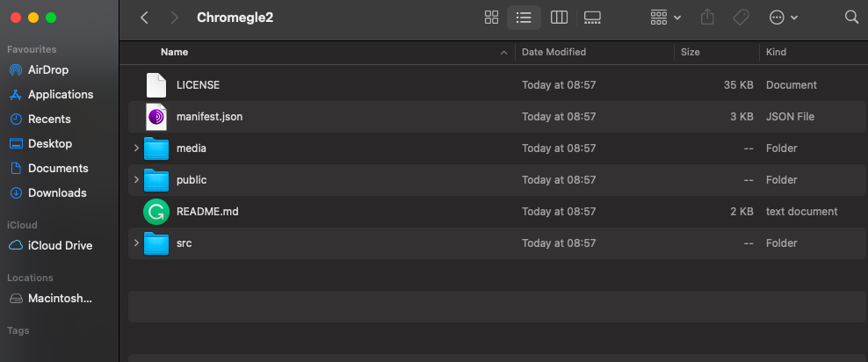Minimize the Finder window
The width and height of the screenshot is (868, 362).
[33, 18]
